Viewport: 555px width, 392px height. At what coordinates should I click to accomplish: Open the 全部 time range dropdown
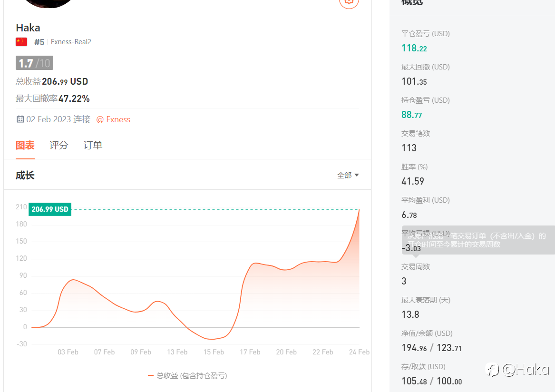coord(348,176)
